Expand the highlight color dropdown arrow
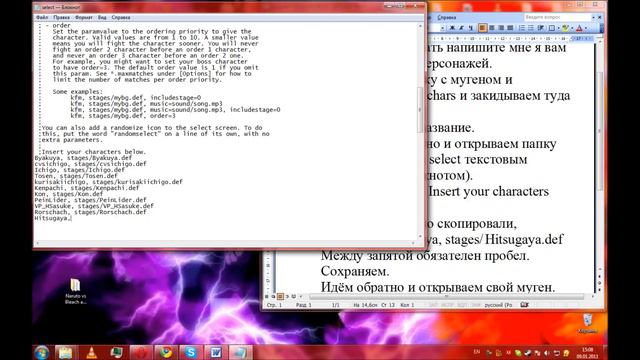Image resolution: width=640 pixels, height=360 pixels. pyautogui.click(x=572, y=28)
